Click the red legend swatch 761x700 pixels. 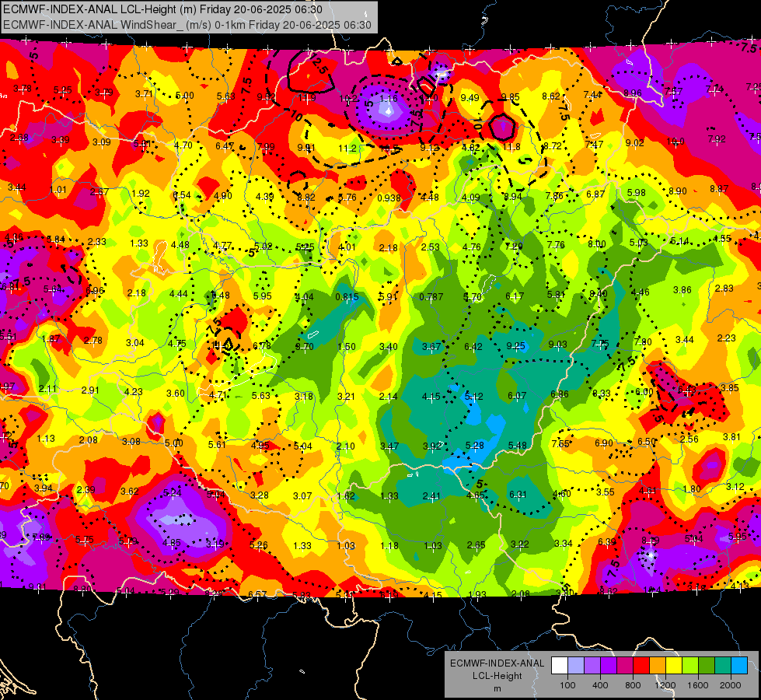tap(641, 666)
